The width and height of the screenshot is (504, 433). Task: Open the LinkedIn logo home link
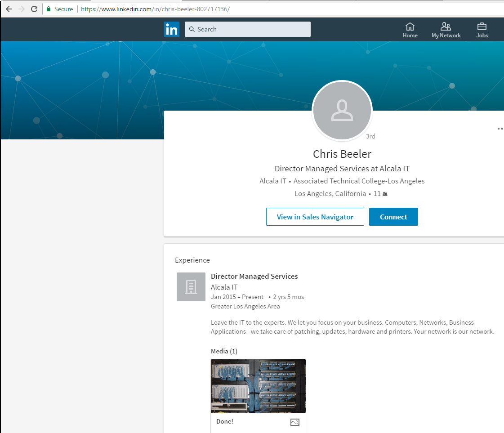tap(172, 29)
